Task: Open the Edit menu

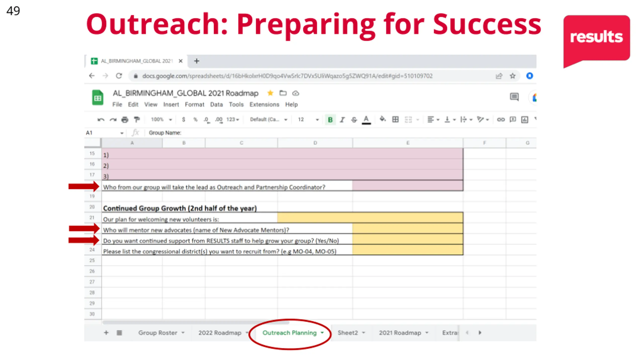Action: pyautogui.click(x=133, y=105)
